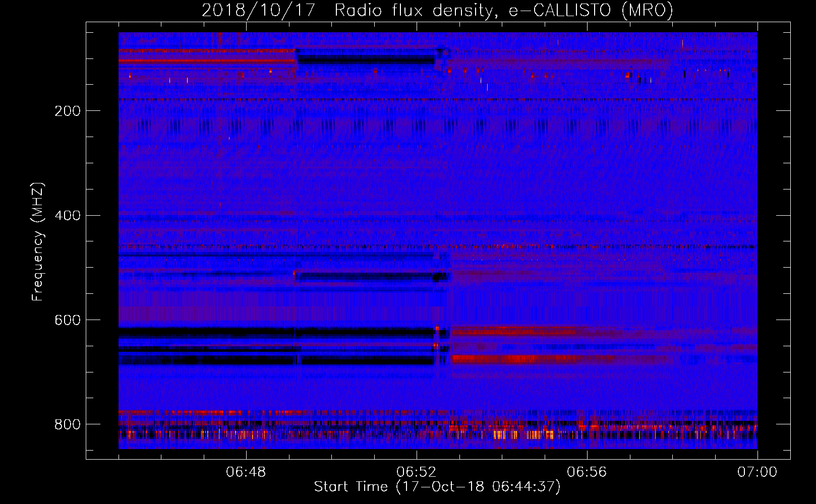
Task: Select the 400 frequency axis label
Action: 68,215
